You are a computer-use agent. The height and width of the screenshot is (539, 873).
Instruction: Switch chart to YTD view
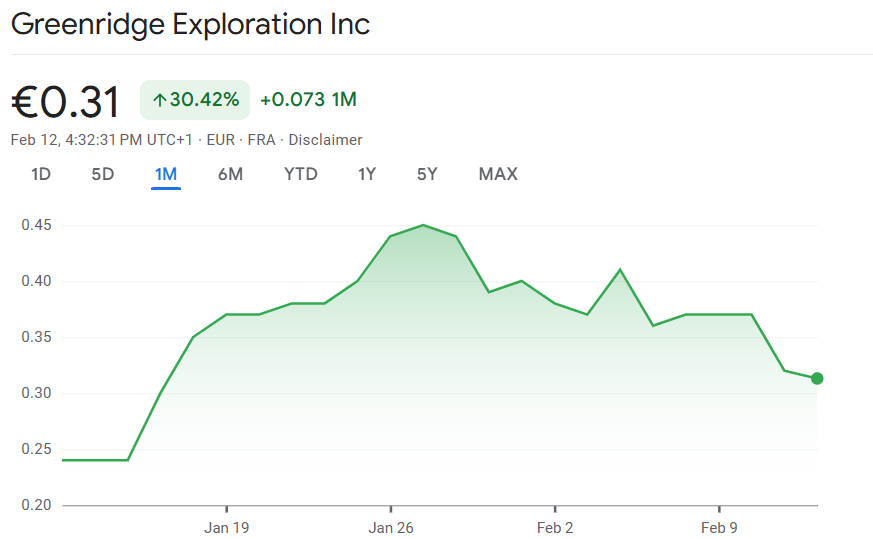(x=301, y=174)
